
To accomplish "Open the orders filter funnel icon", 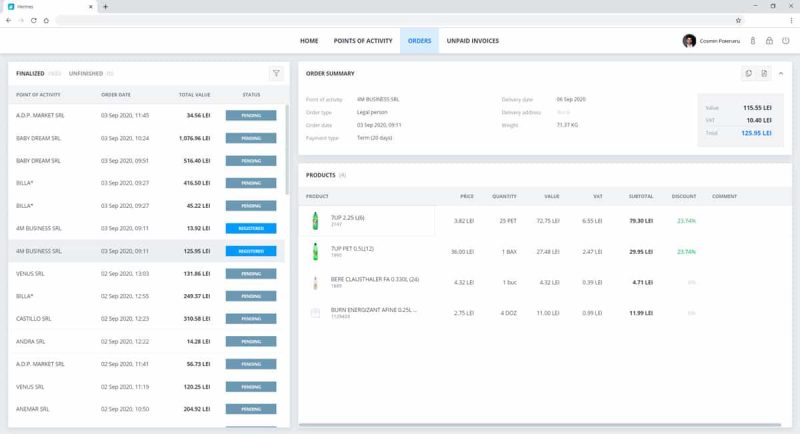I will click(276, 73).
